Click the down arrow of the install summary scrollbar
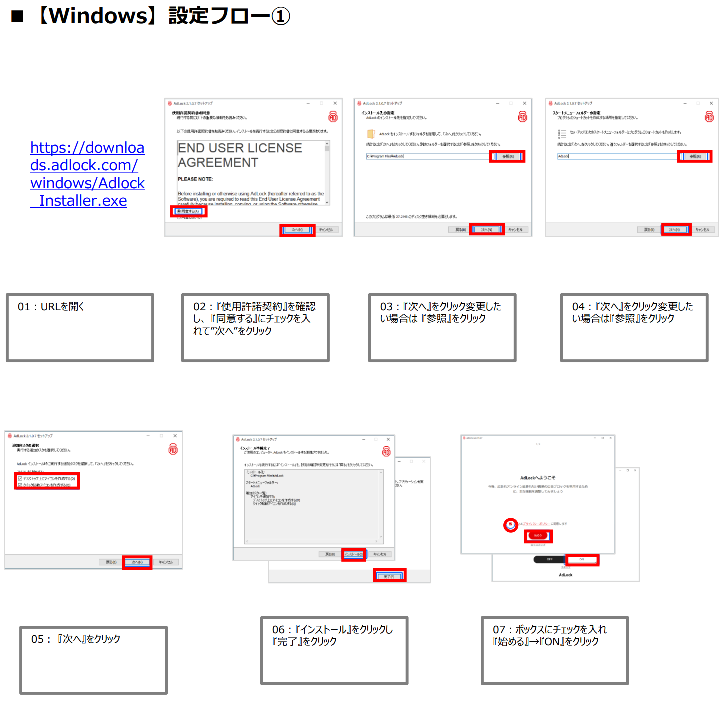 point(381,537)
